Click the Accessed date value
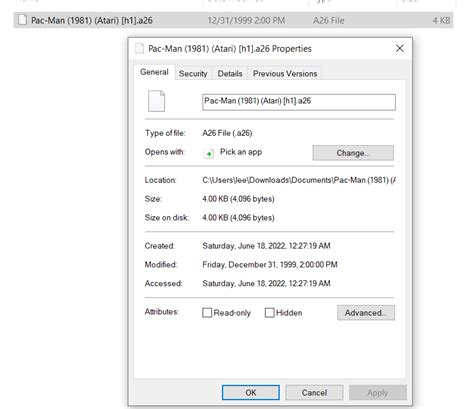 [266, 283]
